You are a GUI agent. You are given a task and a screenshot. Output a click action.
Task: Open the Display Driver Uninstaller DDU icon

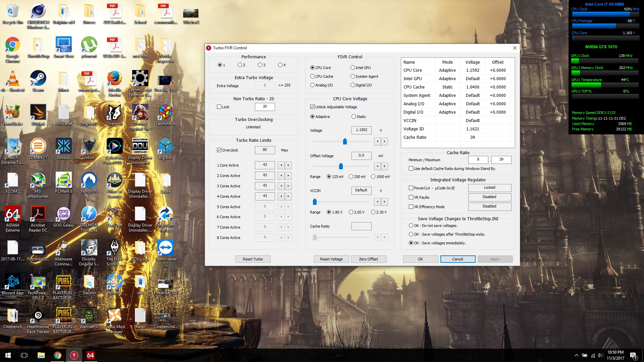[x=140, y=151]
